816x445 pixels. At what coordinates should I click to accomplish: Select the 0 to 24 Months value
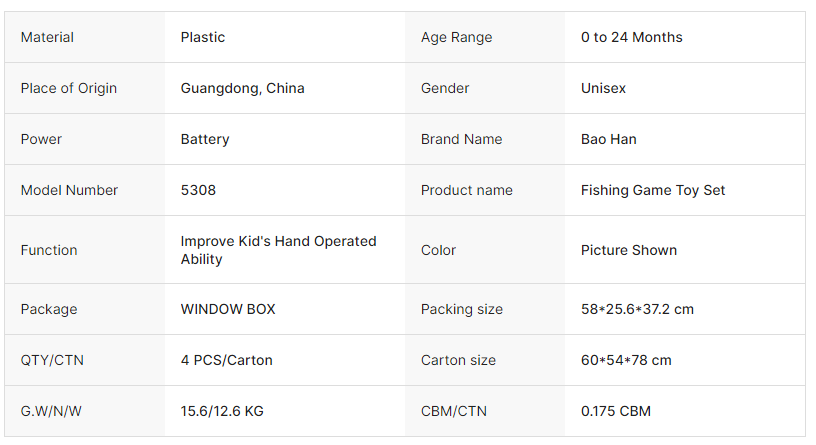pos(631,37)
